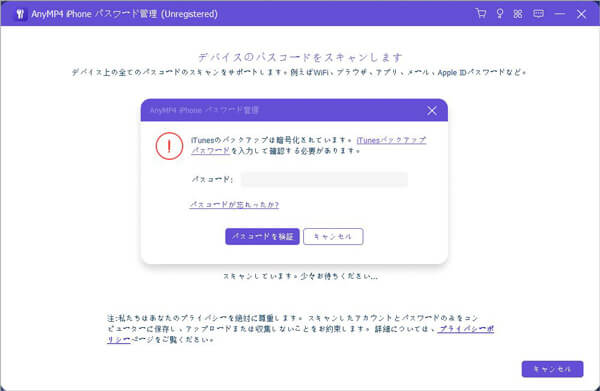
Task: Click the パスコードを検証 button
Action: coord(262,236)
